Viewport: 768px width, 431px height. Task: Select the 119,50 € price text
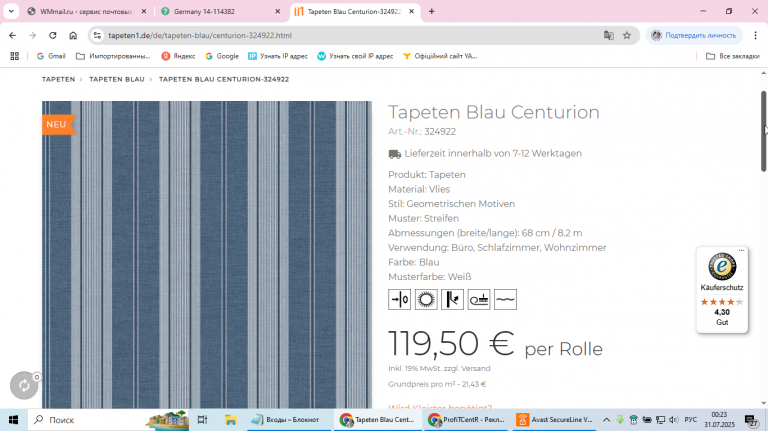coord(451,342)
